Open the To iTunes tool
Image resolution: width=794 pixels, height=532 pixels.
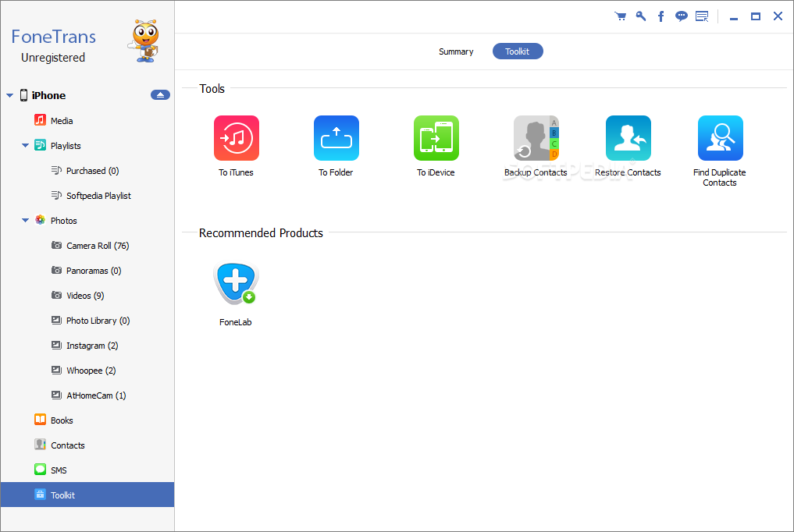[x=236, y=138]
